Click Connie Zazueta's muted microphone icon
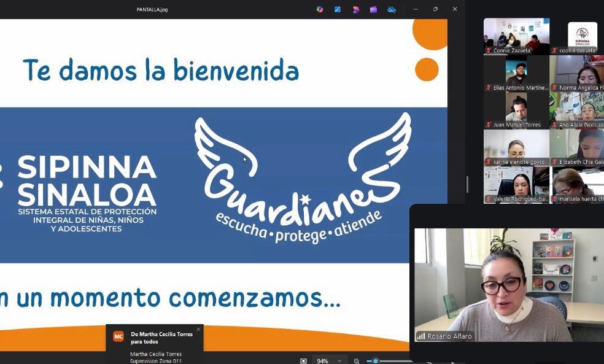This screenshot has width=604, height=364. point(489,50)
